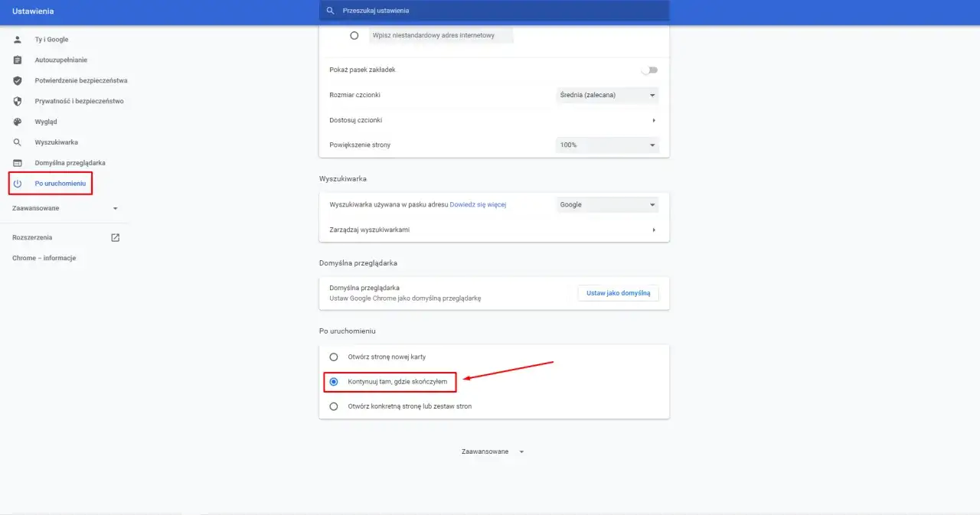Image resolution: width=980 pixels, height=515 pixels.
Task: Open the Google search engine dropdown
Action: [x=606, y=204]
